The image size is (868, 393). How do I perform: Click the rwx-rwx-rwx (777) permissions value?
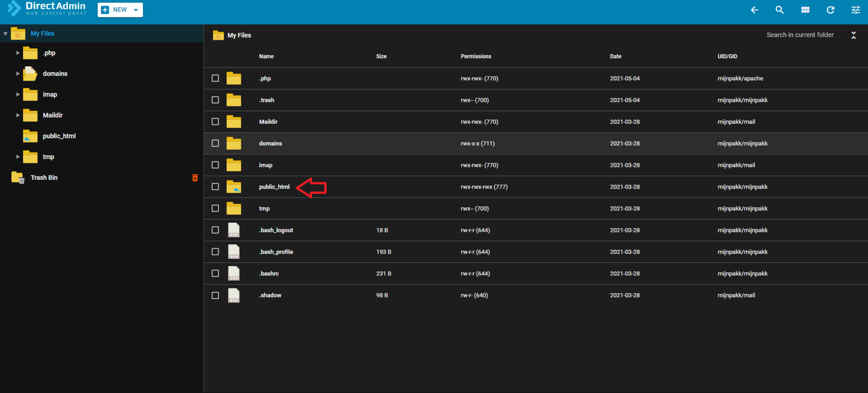[484, 187]
